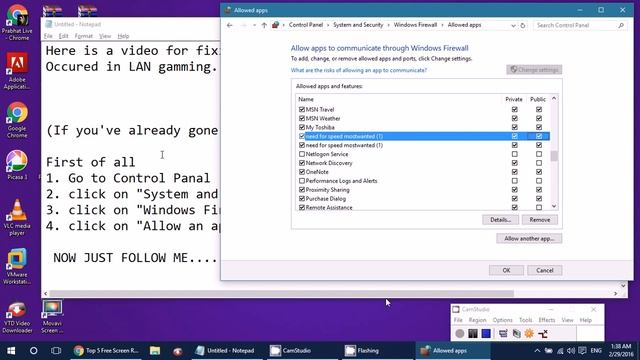
Task: Open Prabhat Live Chrome desktop shortcut
Action: click(x=17, y=22)
